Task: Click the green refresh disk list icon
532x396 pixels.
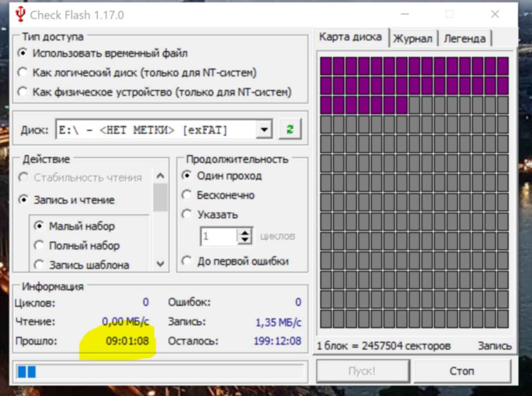Action: pyautogui.click(x=290, y=129)
